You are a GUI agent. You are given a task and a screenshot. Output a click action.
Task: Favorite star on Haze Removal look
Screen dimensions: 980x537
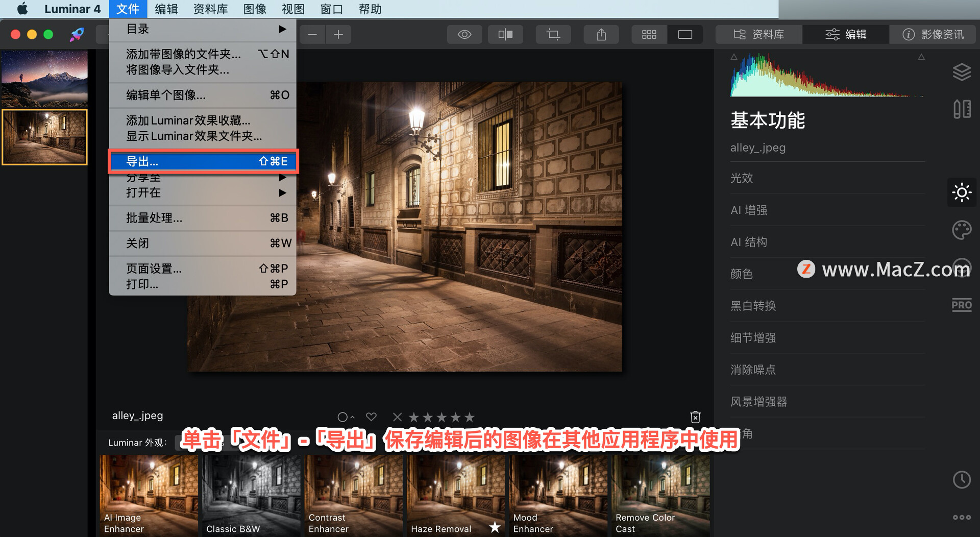tap(495, 527)
